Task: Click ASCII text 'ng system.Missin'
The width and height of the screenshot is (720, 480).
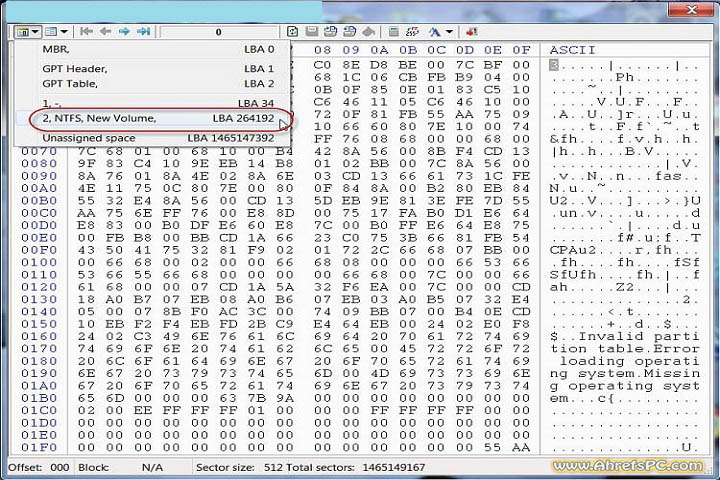Action: [x=624, y=373]
